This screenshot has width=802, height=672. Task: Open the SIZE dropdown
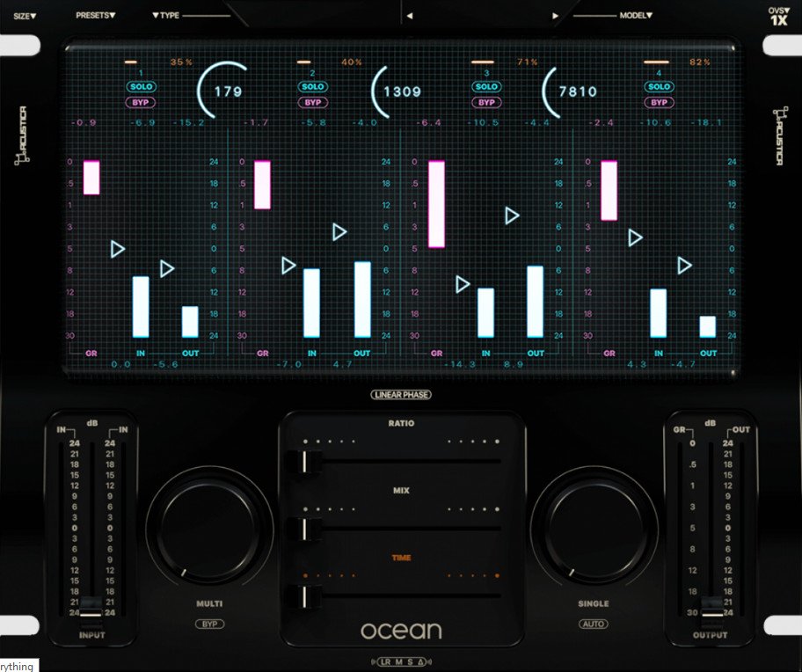click(x=25, y=17)
